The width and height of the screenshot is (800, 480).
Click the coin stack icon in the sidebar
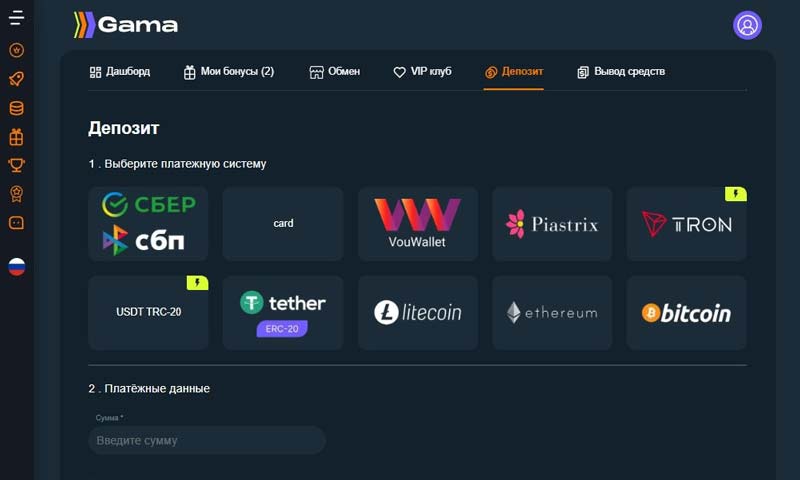[x=16, y=108]
